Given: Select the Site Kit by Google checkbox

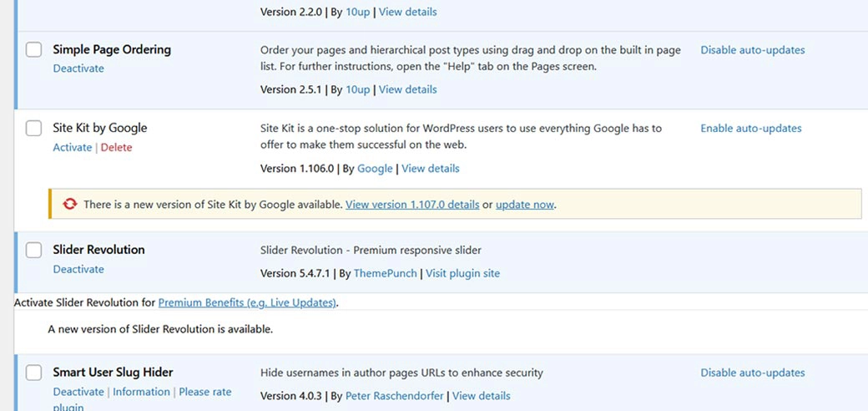Looking at the screenshot, I should coord(33,128).
